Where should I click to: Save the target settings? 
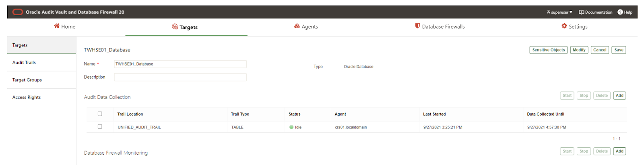(619, 50)
